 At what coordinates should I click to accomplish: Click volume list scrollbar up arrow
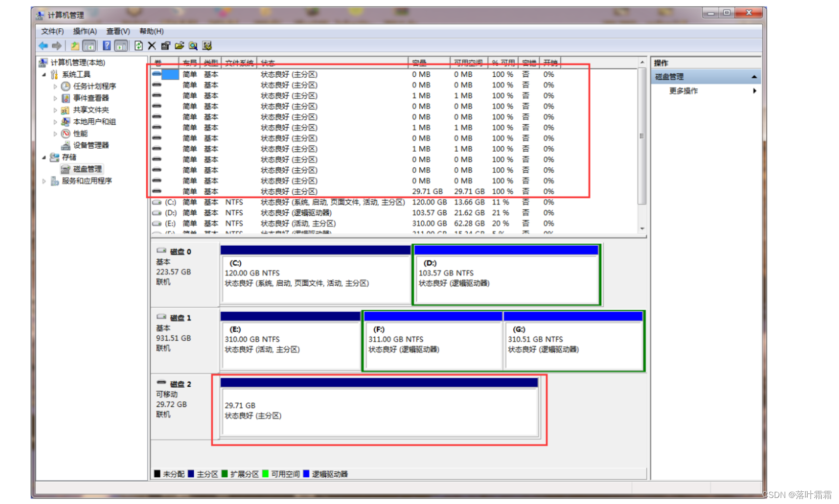[x=642, y=63]
